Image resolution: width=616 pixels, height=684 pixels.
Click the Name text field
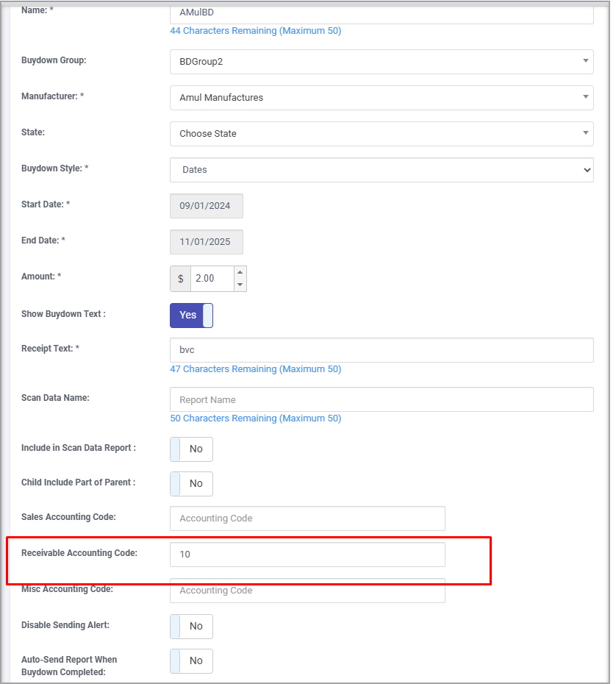[382, 13]
